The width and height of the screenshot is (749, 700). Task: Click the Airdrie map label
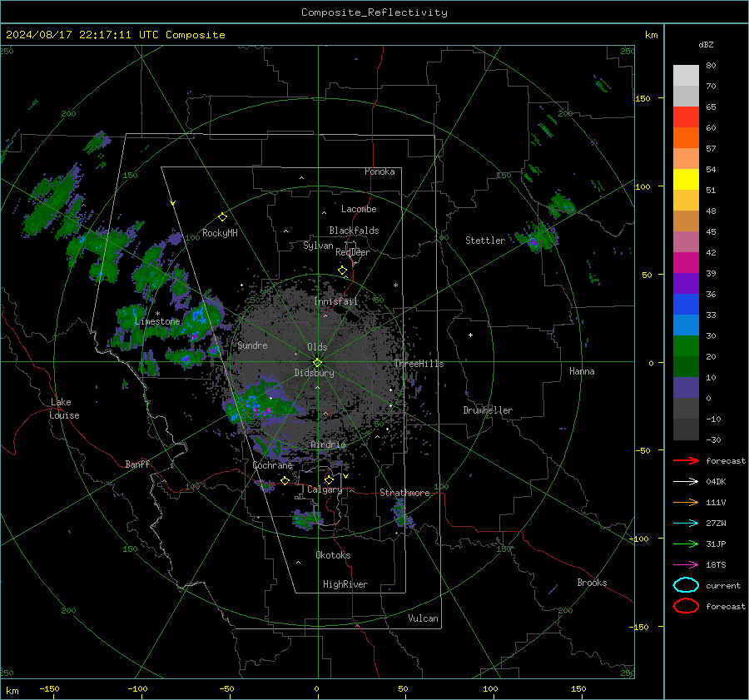328,444
